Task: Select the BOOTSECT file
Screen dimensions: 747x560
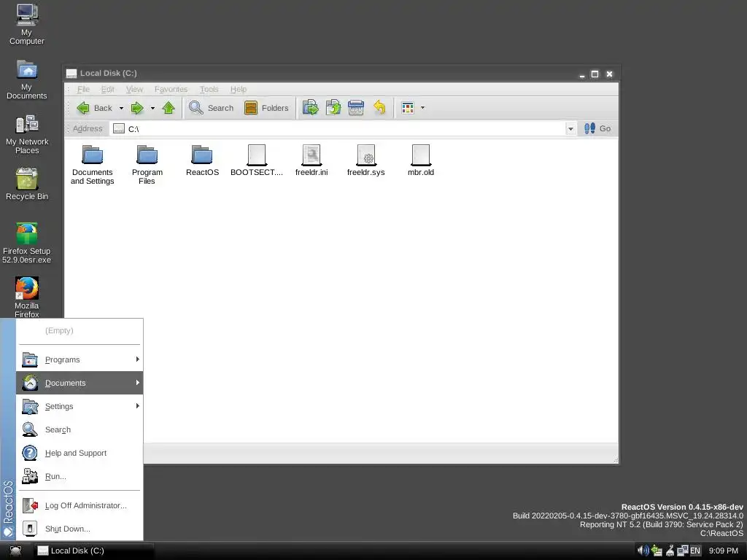Action: coord(257,161)
